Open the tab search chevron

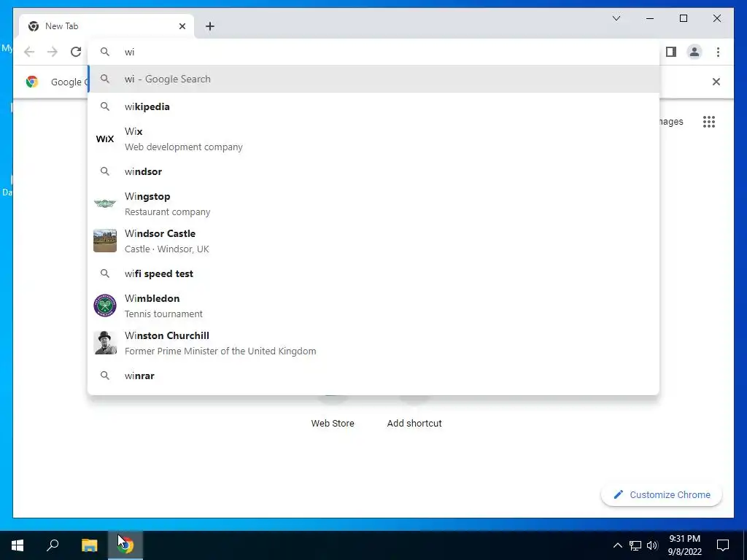click(616, 18)
